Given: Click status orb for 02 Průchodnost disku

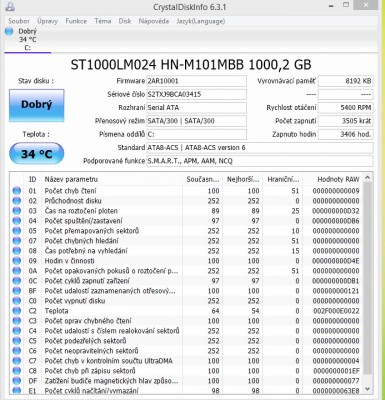Looking at the screenshot, I should pos(17,201).
